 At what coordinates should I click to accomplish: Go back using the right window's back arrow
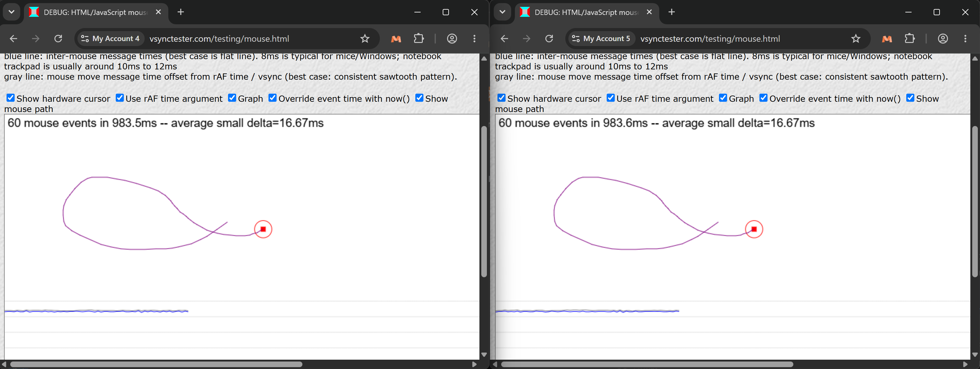pos(504,38)
